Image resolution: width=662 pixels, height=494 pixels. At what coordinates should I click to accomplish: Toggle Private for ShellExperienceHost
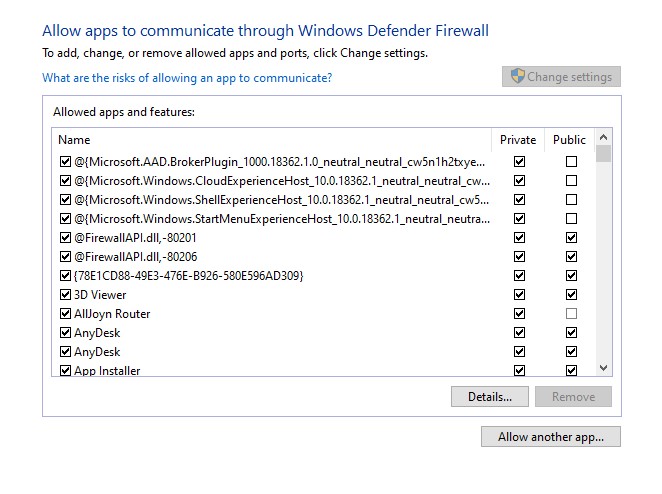tap(519, 200)
